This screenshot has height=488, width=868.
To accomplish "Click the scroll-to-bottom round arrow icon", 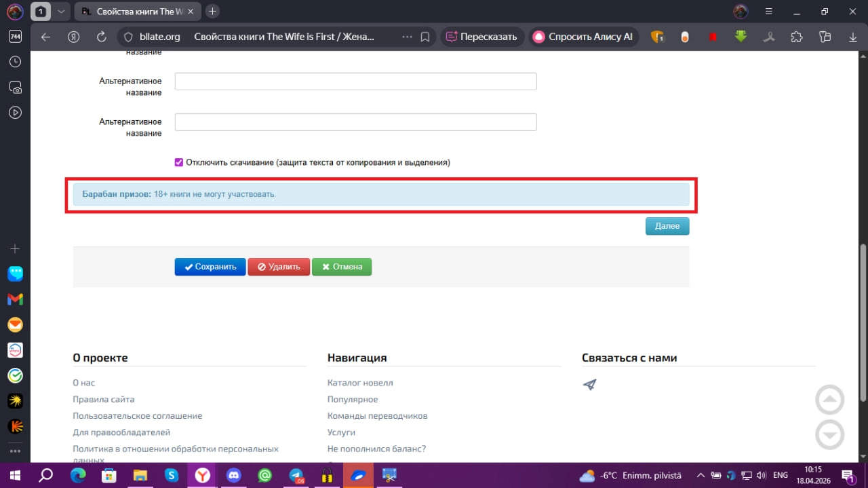I will (x=829, y=435).
